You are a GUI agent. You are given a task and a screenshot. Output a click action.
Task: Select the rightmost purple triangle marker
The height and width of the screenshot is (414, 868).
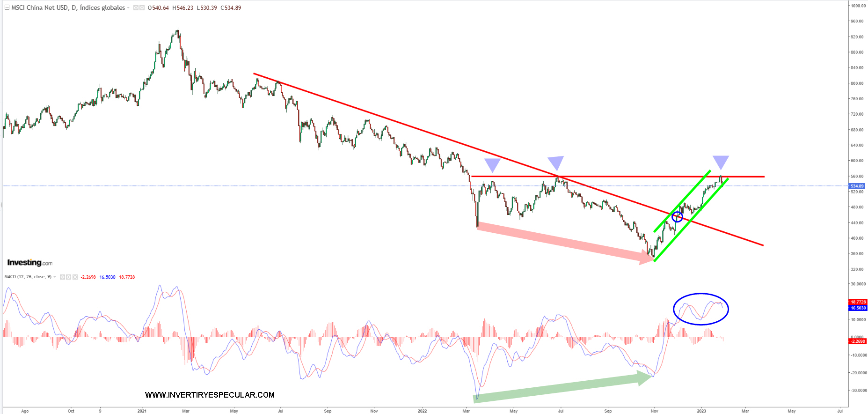[721, 162]
